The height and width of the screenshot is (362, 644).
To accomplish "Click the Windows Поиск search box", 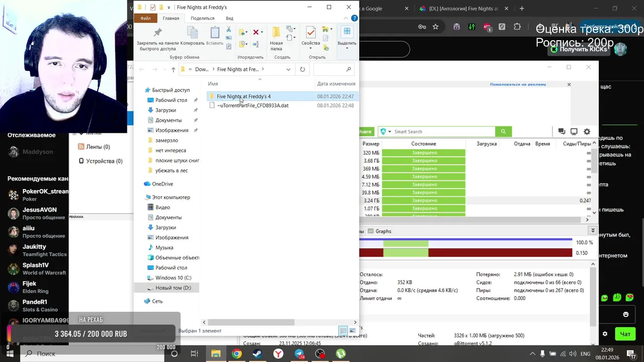I will tap(93, 354).
